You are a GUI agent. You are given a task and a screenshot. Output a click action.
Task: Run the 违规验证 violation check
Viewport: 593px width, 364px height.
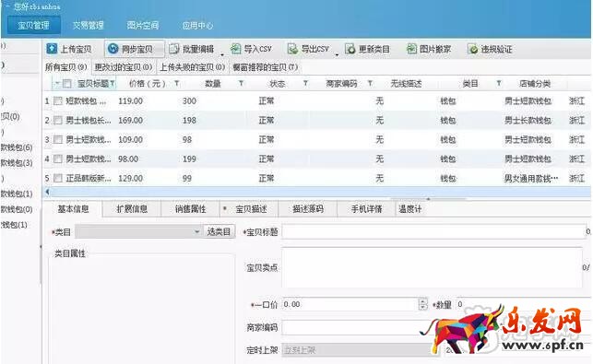point(490,49)
